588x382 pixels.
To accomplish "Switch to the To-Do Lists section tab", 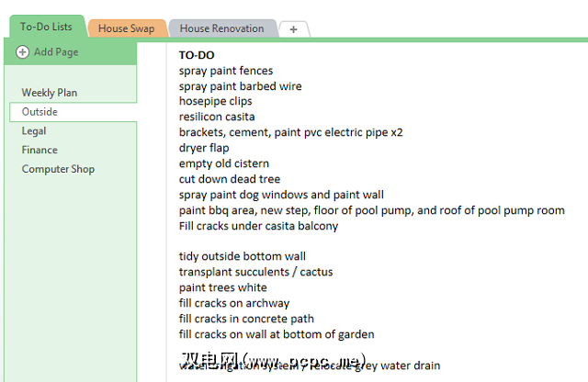I will click(46, 28).
